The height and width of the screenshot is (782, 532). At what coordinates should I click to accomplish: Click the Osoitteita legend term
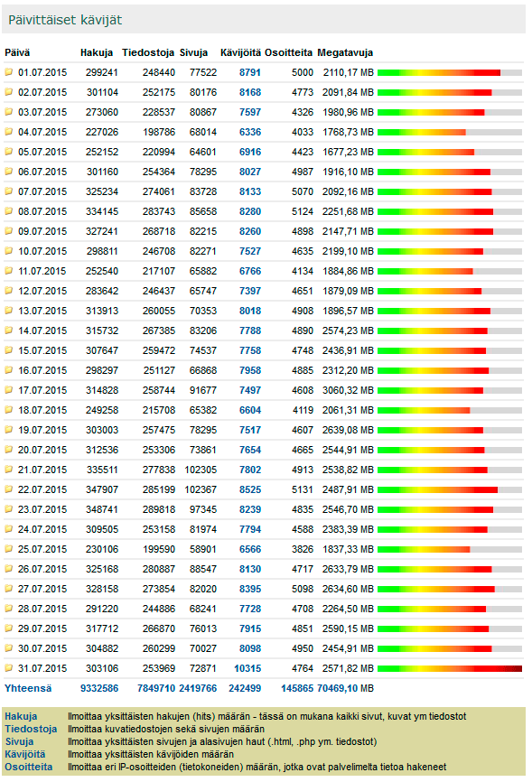click(x=28, y=767)
